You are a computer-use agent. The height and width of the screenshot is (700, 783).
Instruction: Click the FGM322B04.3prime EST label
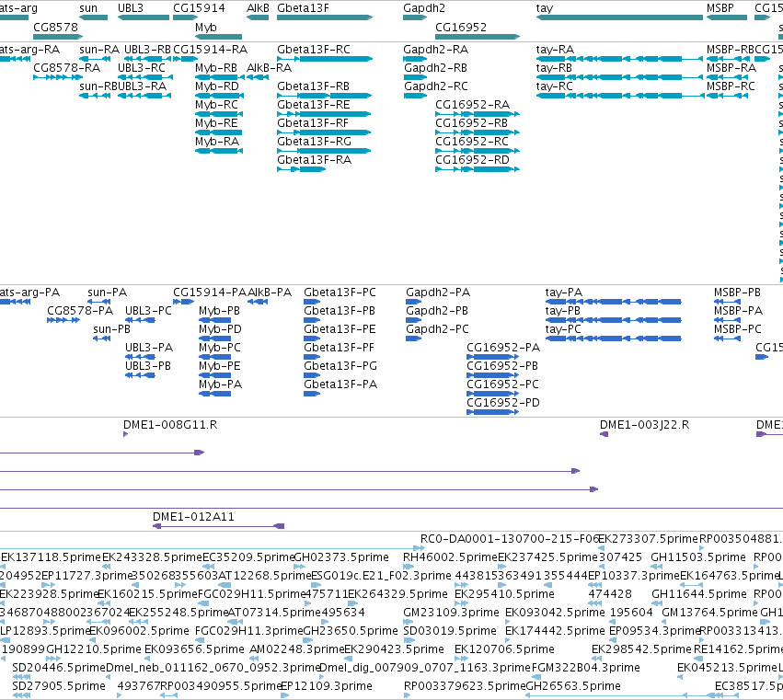click(586, 668)
